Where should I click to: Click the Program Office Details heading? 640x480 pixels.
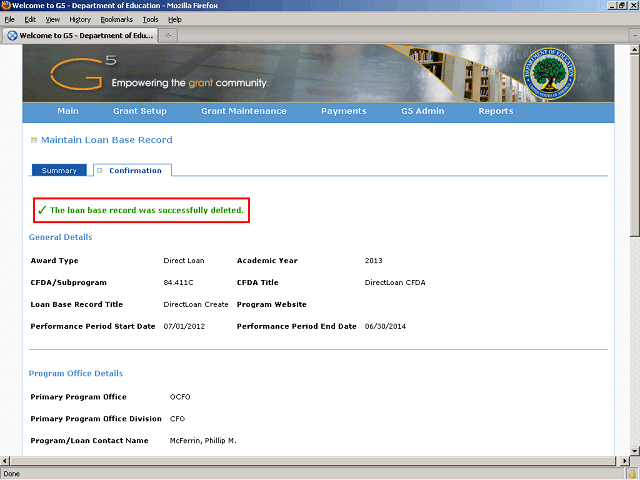[x=76, y=373]
